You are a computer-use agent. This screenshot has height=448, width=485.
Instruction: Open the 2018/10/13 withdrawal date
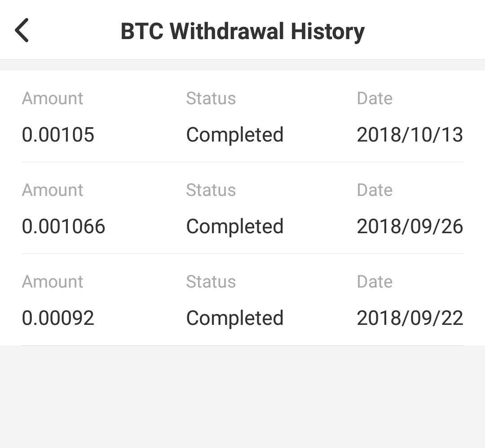[x=410, y=135]
